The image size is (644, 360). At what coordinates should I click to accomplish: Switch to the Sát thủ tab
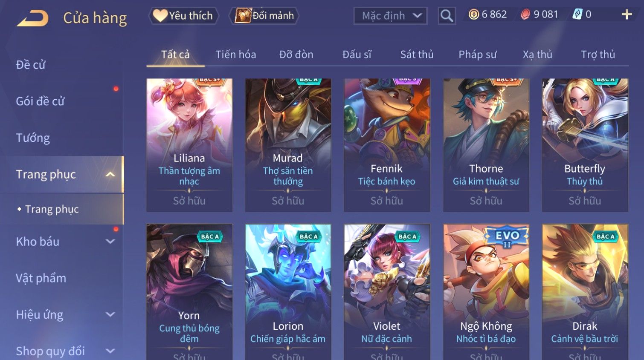click(x=417, y=55)
